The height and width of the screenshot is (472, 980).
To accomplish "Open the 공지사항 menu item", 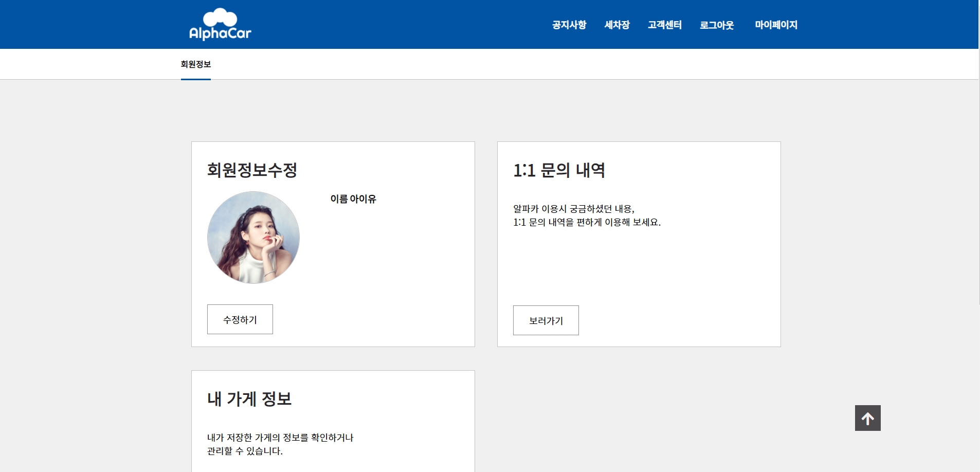I will coord(569,25).
